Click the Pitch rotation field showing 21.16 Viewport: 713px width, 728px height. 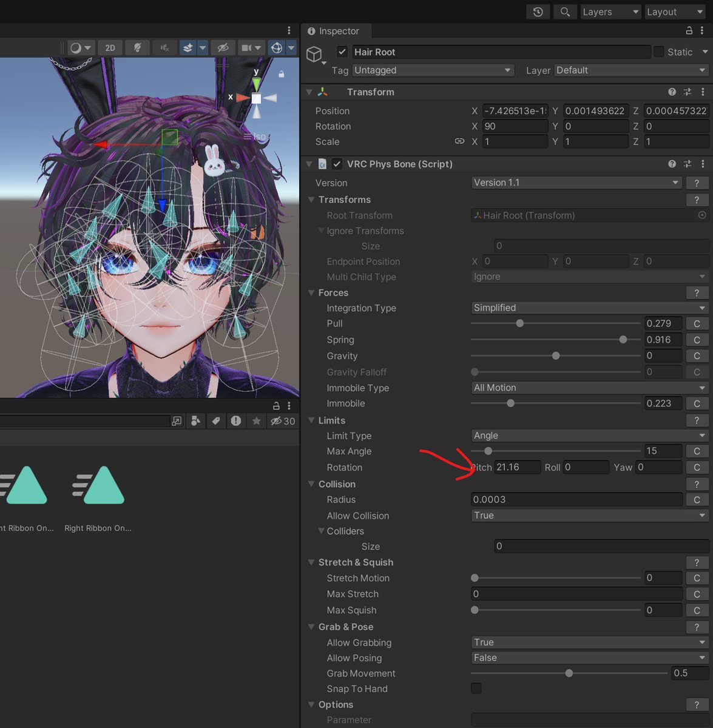pyautogui.click(x=518, y=467)
